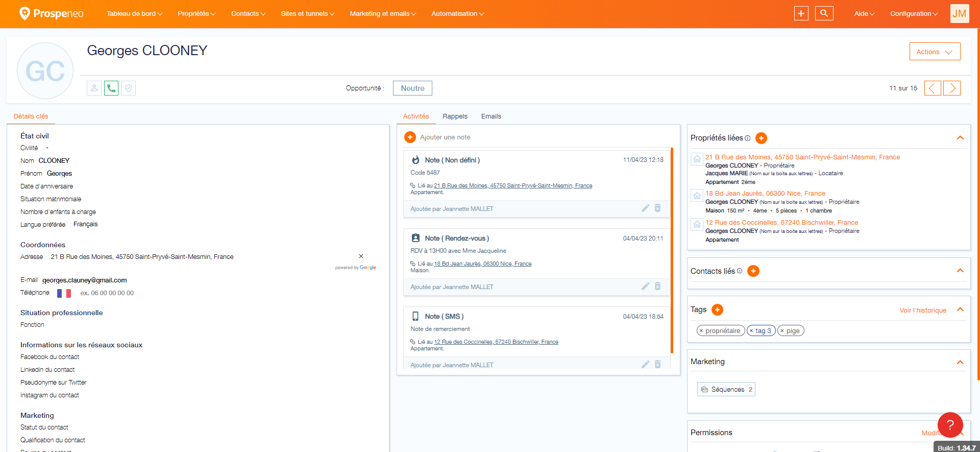This screenshot has width=980, height=452.
Task: Remove the propriétaire tag
Action: pos(701,331)
